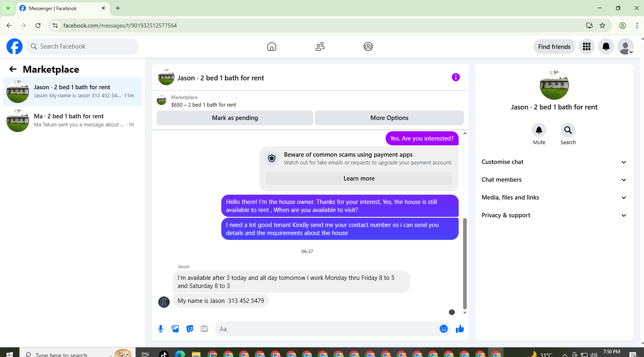
Task: Close the Messenger browser tab
Action: click(103, 8)
